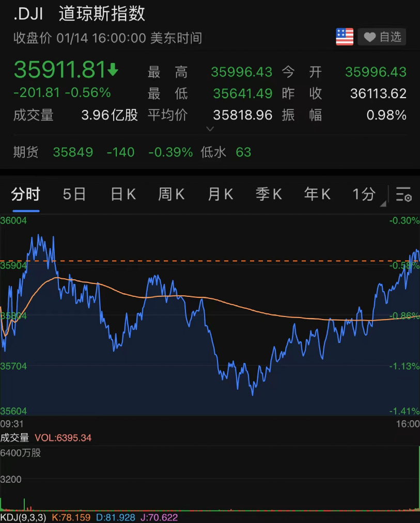
Task: Click the KDJ(9,3,3) indicator label
Action: point(23,517)
